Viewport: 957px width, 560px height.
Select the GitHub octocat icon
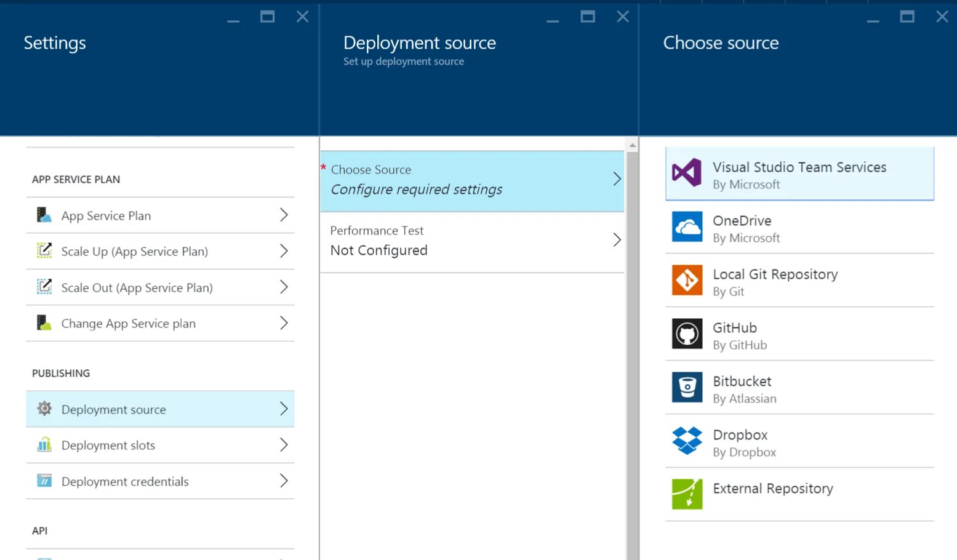tap(687, 334)
